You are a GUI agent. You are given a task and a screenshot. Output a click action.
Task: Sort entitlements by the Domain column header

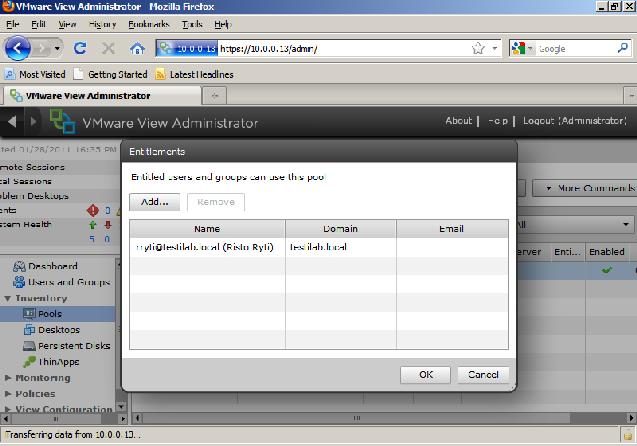point(340,229)
